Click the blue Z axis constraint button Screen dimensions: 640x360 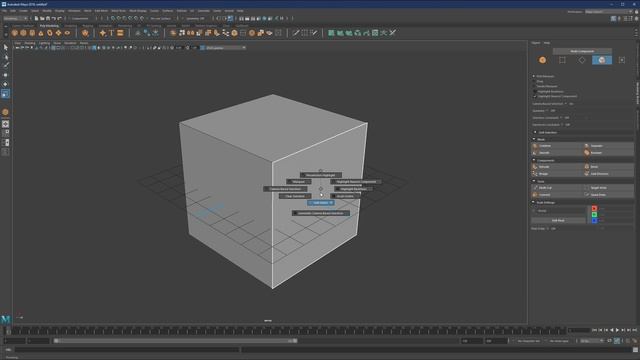tap(594, 221)
